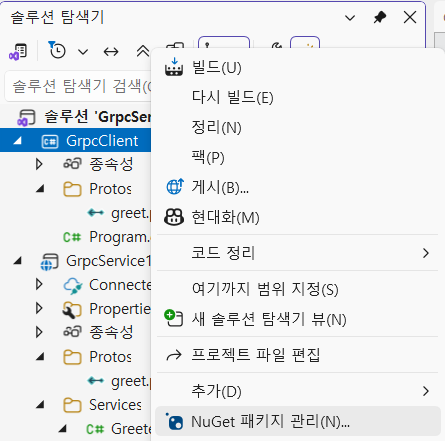Viewport: 445px width, 441px height.
Task: Click the C# file icon next to Program
Action: (72, 237)
